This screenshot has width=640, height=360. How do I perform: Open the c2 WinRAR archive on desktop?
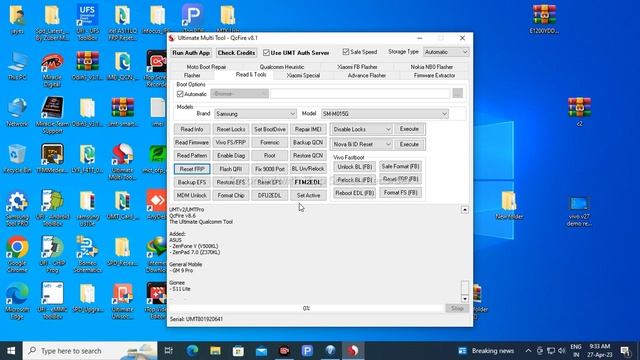pos(579,112)
